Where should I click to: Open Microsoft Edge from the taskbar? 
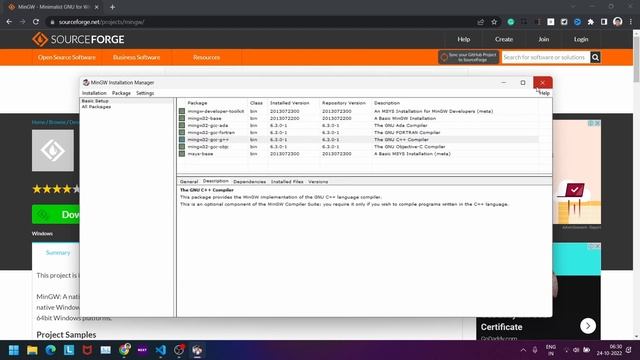click(x=51, y=350)
